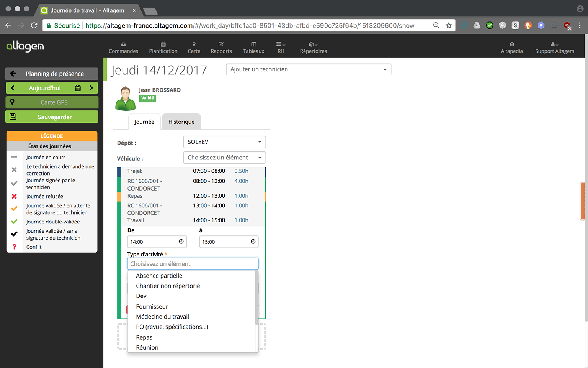Jump to Aujourd'hui
This screenshot has width=588, height=368.
45,88
